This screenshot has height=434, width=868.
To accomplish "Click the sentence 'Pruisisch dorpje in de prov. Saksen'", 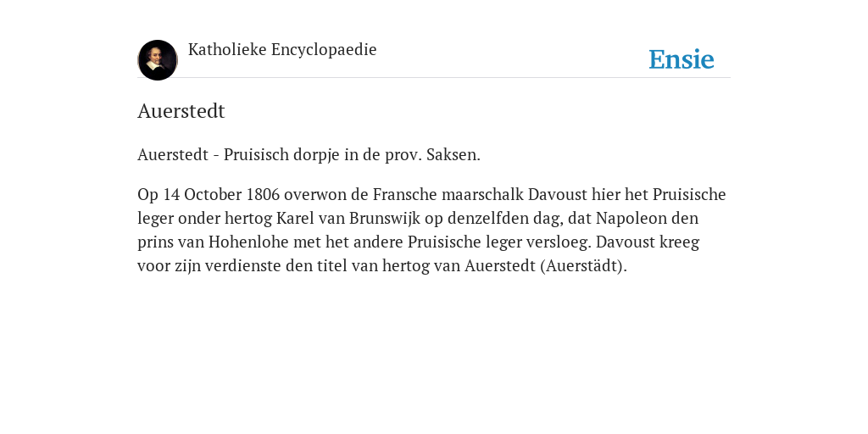I will [351, 155].
